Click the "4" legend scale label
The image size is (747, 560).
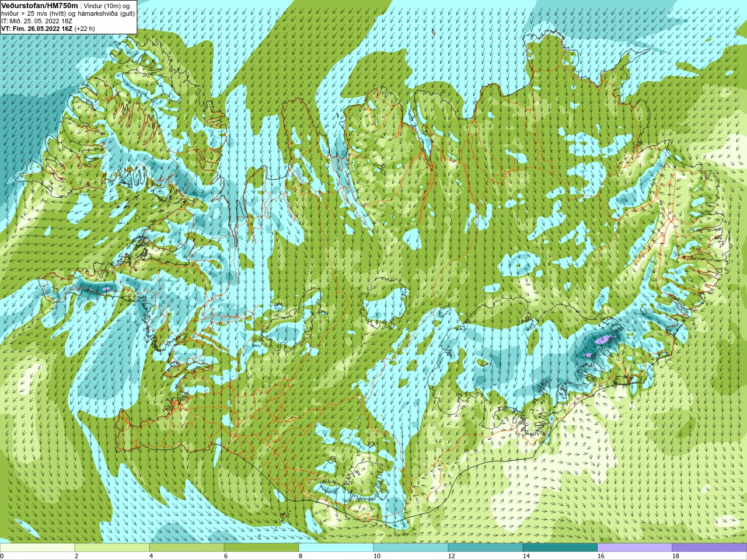(151, 556)
